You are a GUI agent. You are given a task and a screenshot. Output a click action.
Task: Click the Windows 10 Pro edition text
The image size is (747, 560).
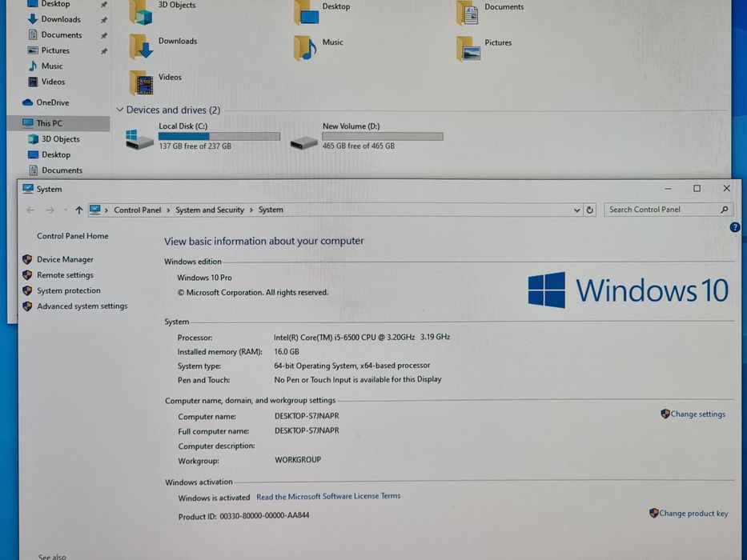click(x=204, y=278)
